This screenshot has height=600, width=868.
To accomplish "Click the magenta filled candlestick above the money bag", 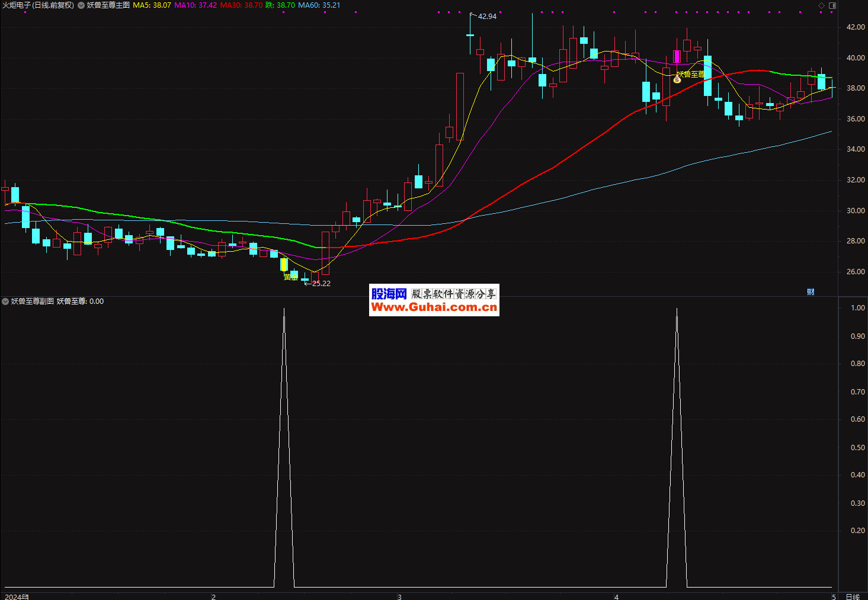I will pyautogui.click(x=677, y=56).
